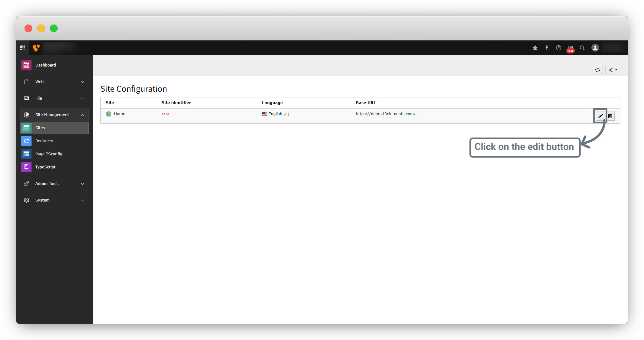Click the TYPO3 logo in top bar
Viewport: 644px width, 340px height.
36,48
